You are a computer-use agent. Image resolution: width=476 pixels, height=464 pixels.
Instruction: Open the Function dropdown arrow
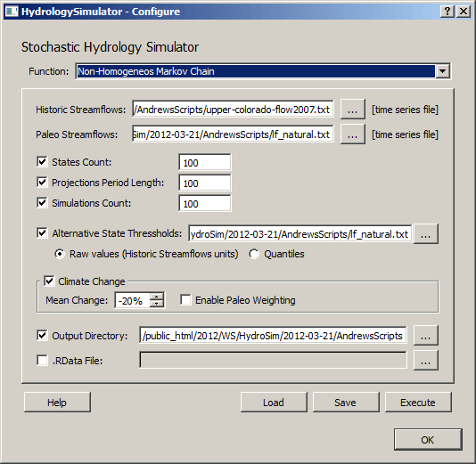(x=443, y=71)
